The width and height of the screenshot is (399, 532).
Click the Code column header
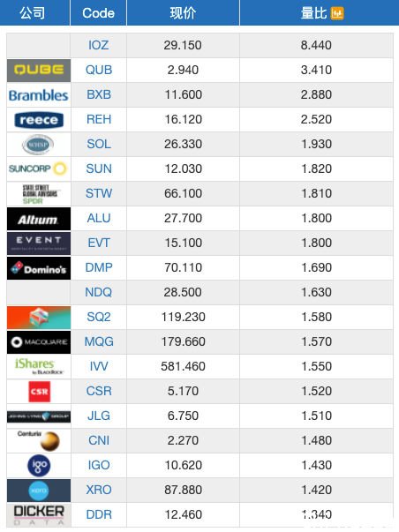[x=99, y=13]
